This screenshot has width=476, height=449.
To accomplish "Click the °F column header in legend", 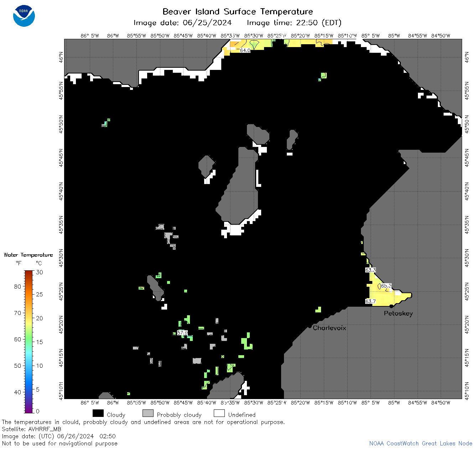I will (19, 263).
